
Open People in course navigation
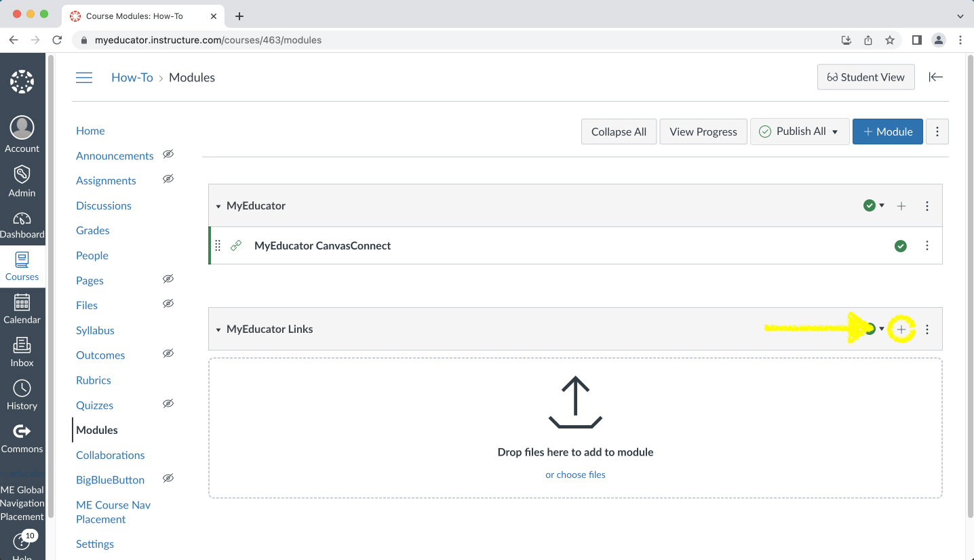pyautogui.click(x=92, y=256)
